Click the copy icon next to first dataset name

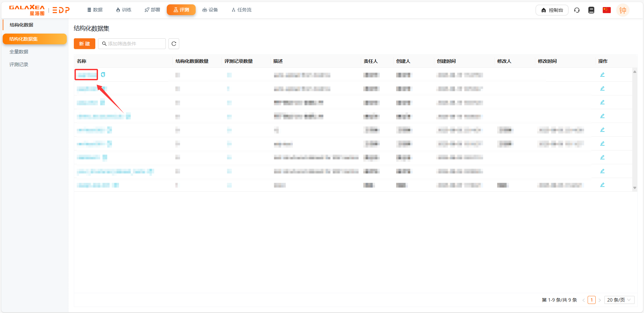[x=103, y=75]
